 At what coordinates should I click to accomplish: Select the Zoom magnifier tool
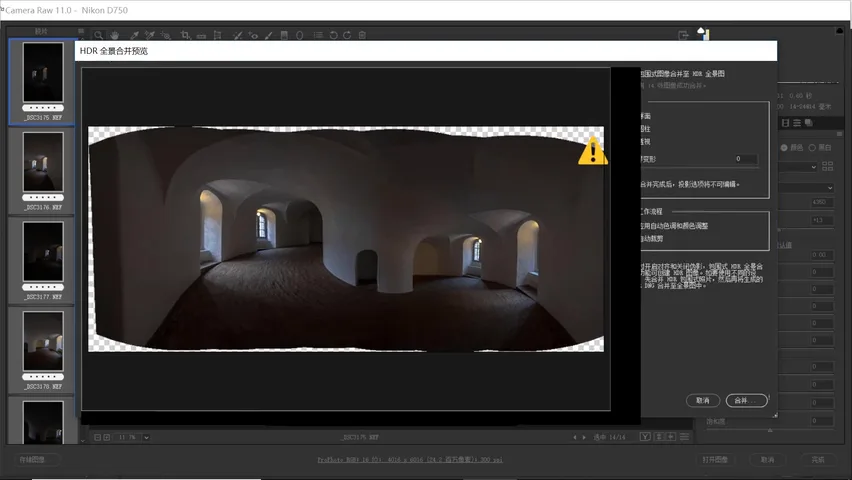(98, 35)
